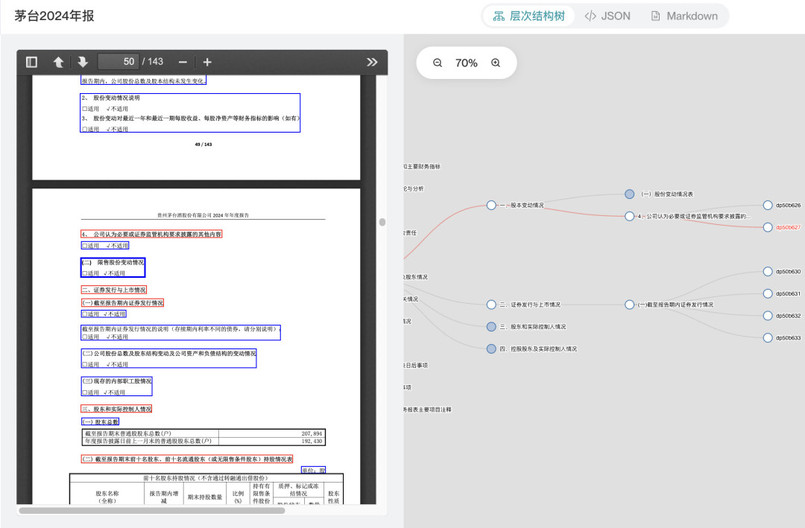Zoom out the tree view magnifier

[438, 63]
